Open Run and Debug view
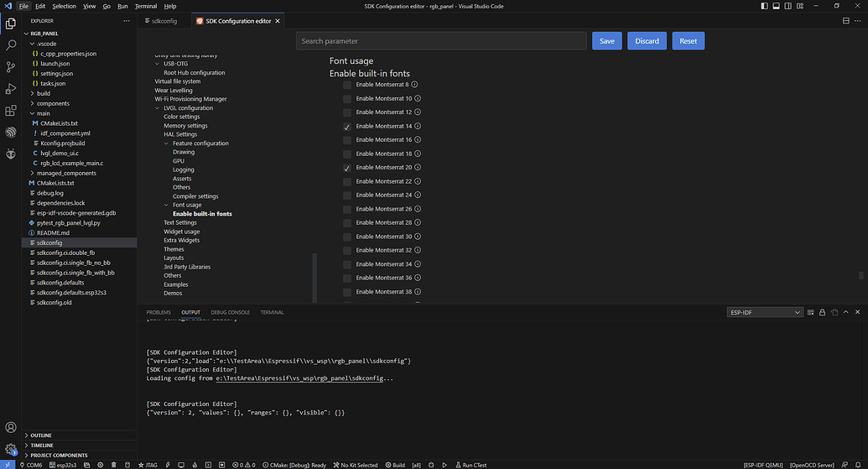This screenshot has height=469, width=868. [11, 89]
